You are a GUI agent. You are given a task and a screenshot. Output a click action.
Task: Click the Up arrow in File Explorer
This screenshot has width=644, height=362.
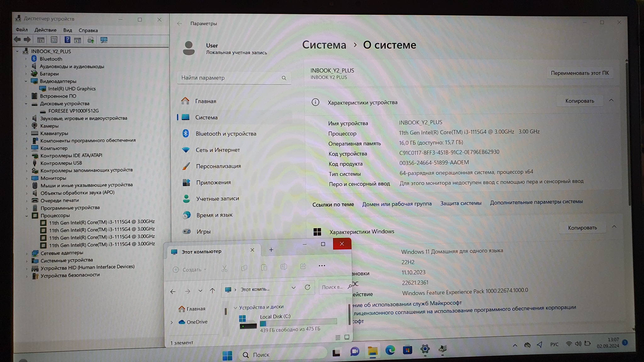coord(213,291)
